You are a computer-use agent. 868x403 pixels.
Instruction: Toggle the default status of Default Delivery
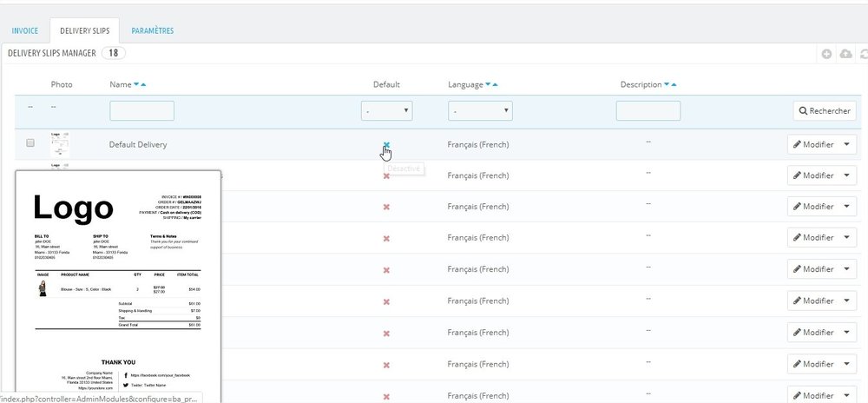coord(386,145)
